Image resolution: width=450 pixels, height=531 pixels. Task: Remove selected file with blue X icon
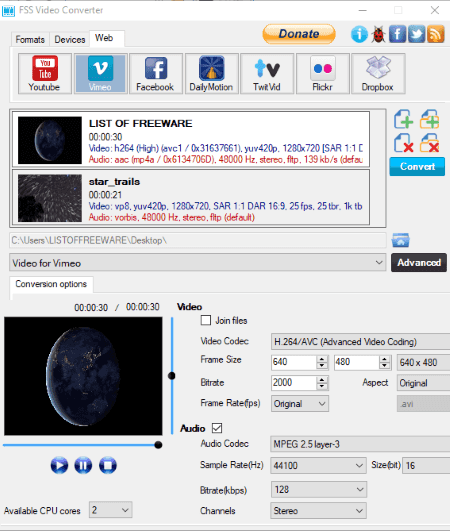(404, 143)
